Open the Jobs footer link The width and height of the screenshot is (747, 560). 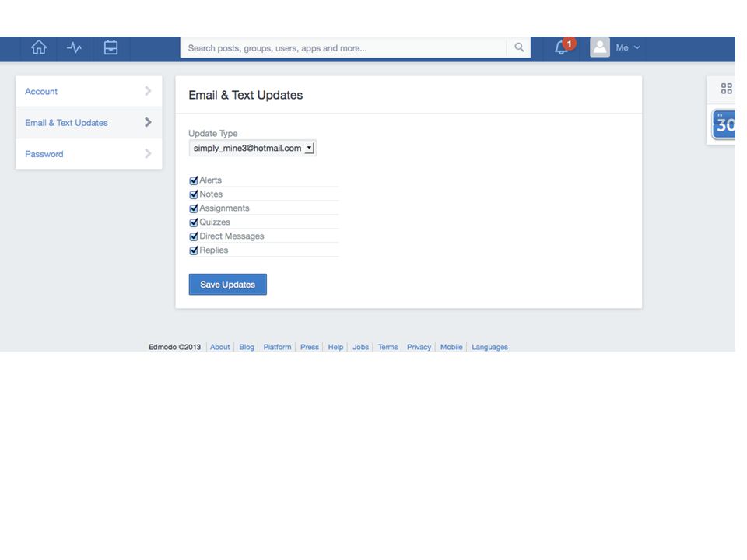tap(360, 347)
